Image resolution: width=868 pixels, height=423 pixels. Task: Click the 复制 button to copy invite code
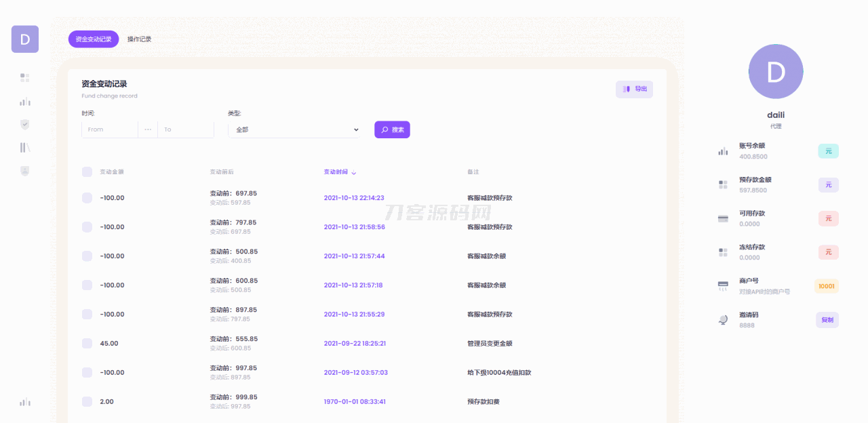pos(827,320)
